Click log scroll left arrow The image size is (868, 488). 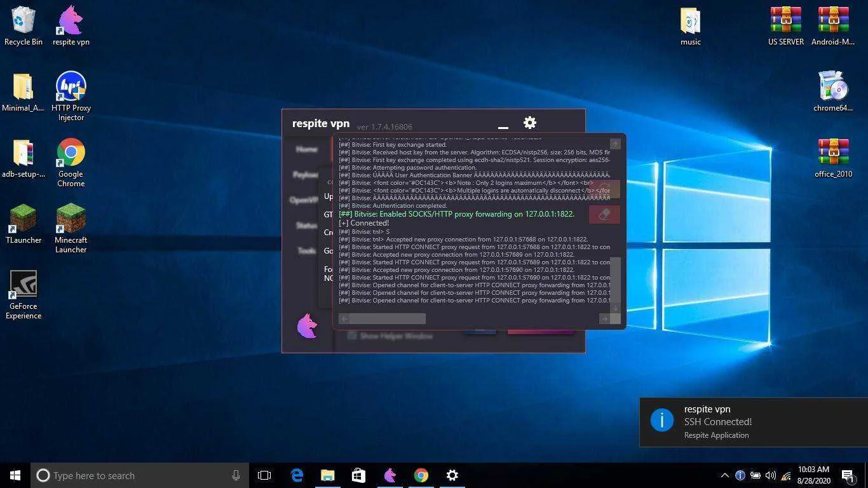pyautogui.click(x=344, y=318)
